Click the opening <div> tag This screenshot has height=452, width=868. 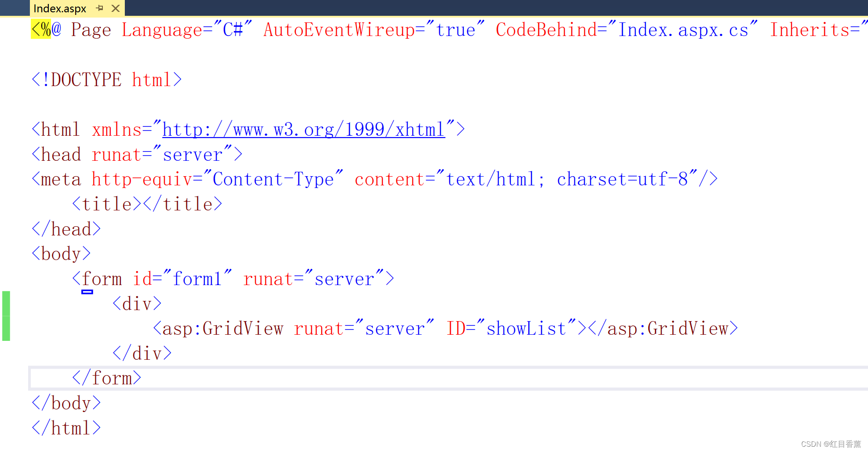tap(137, 304)
